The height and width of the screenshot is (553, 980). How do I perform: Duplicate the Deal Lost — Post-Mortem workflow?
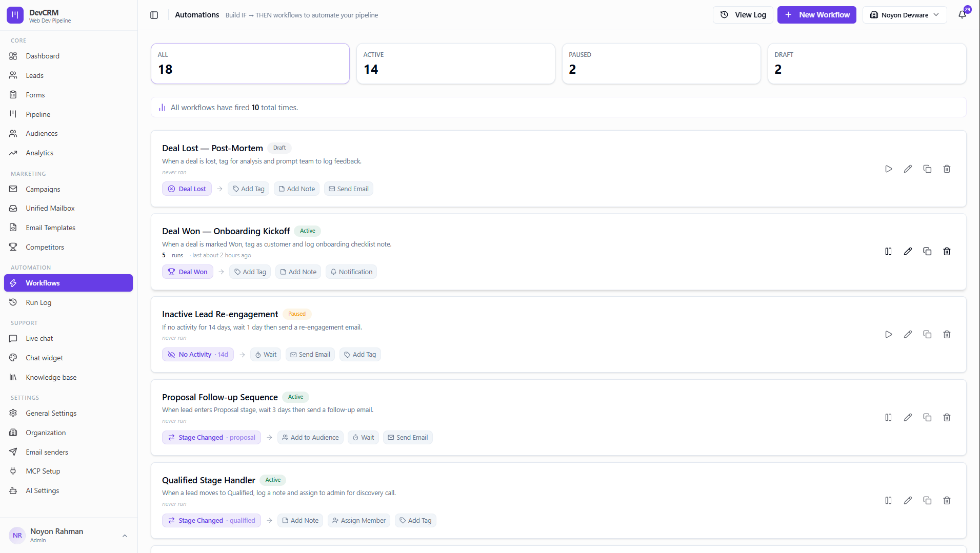click(x=928, y=169)
